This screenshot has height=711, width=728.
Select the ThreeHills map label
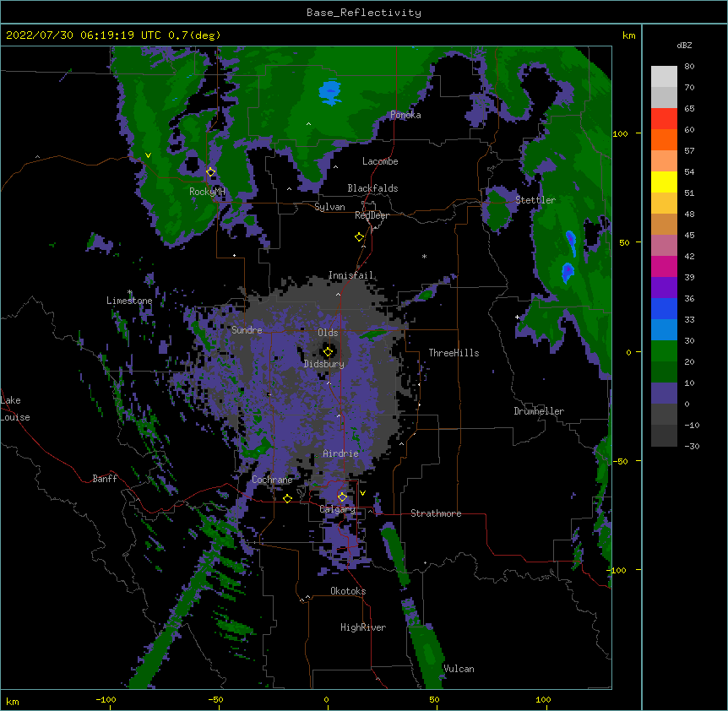point(454,353)
